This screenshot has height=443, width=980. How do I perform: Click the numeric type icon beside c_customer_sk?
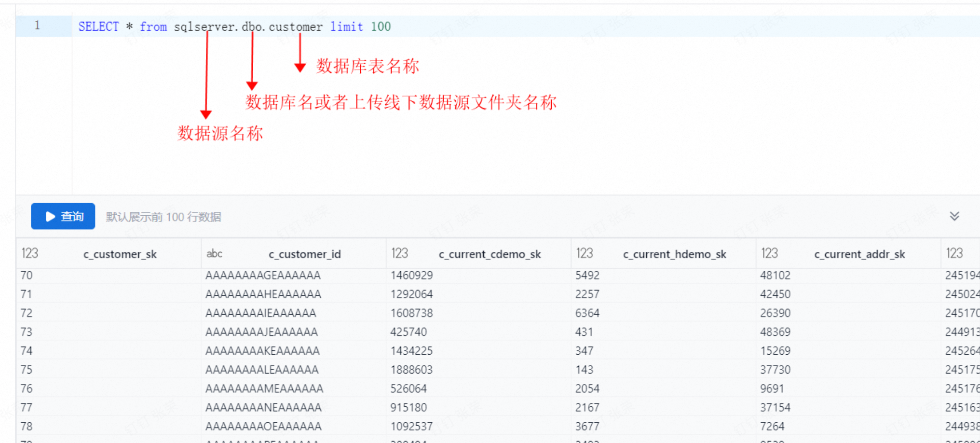29,254
